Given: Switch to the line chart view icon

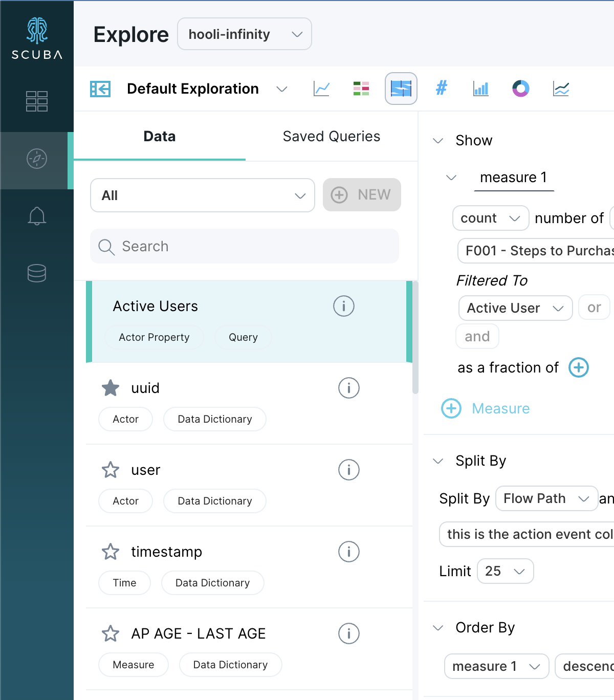Looking at the screenshot, I should [321, 89].
